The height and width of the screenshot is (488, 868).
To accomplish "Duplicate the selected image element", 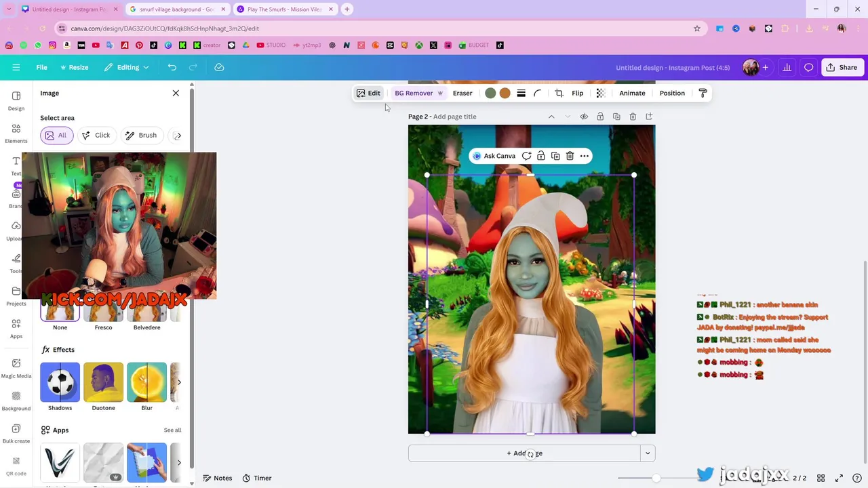I will (555, 156).
